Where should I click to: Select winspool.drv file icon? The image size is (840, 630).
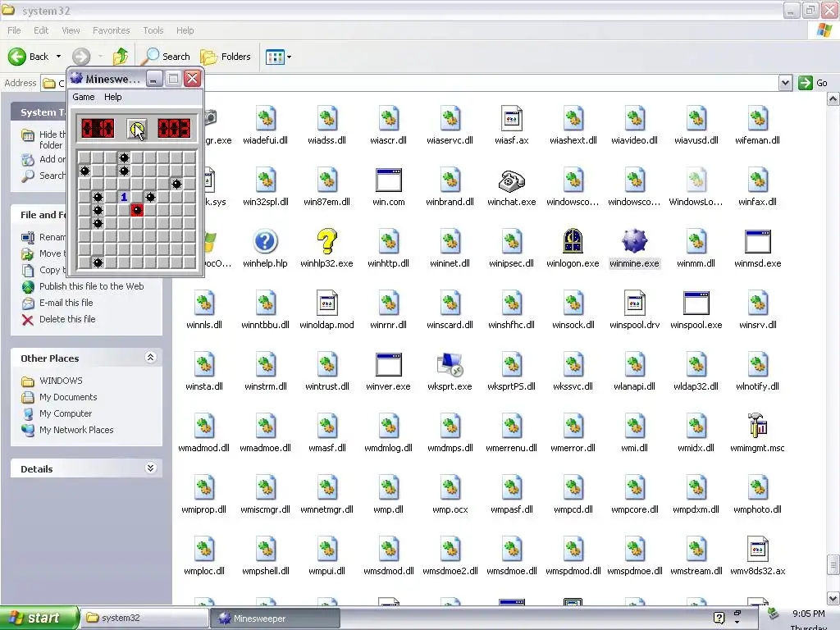point(634,304)
